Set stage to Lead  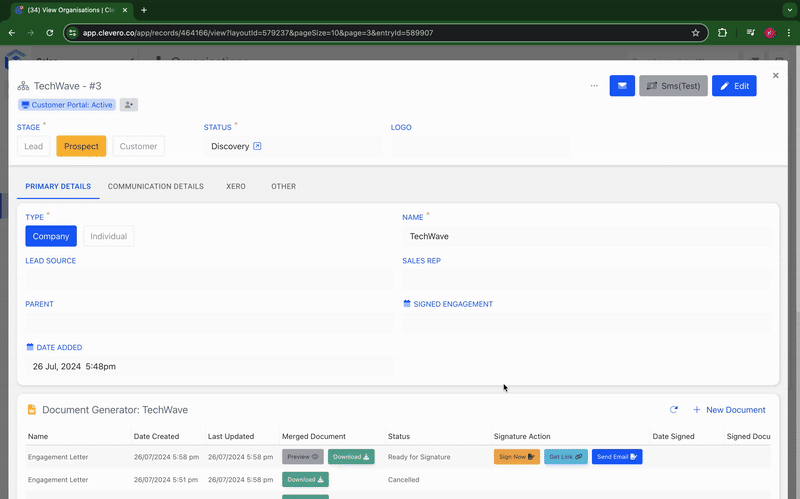(34, 146)
